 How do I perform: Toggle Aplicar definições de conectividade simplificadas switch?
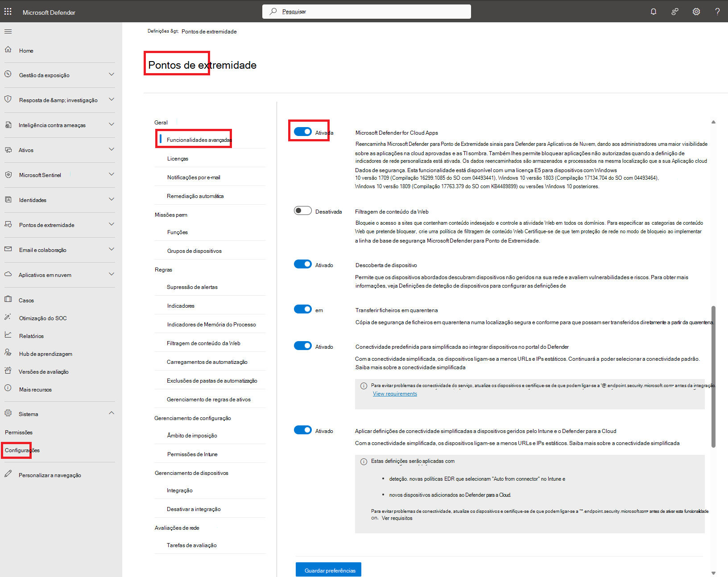pos(303,430)
